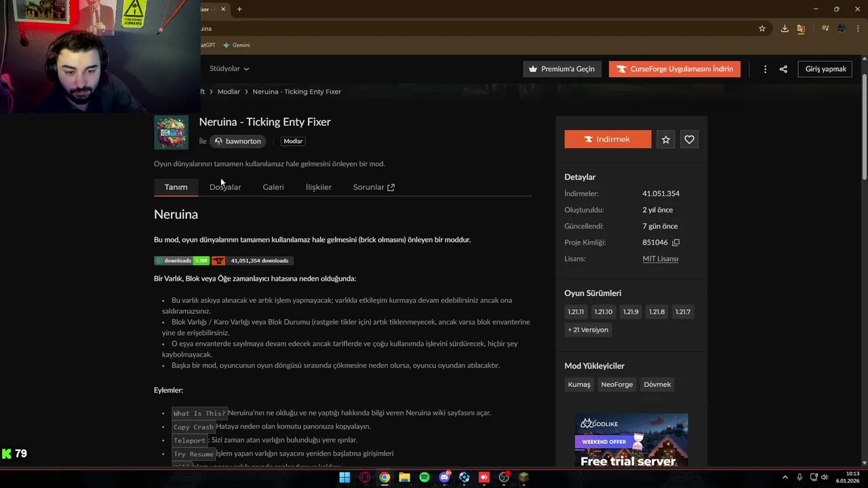Open a new browser tab
The height and width of the screenshot is (488, 868).
point(239,9)
